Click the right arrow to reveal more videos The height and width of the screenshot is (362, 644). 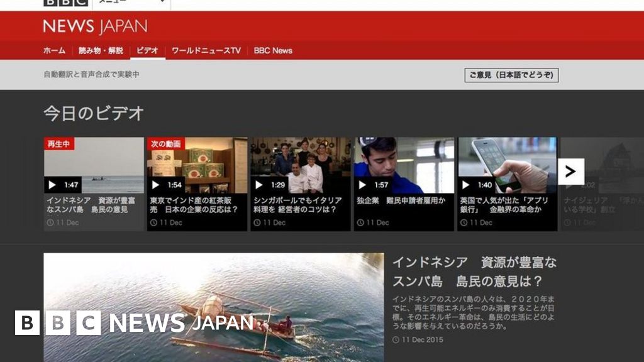(x=570, y=171)
